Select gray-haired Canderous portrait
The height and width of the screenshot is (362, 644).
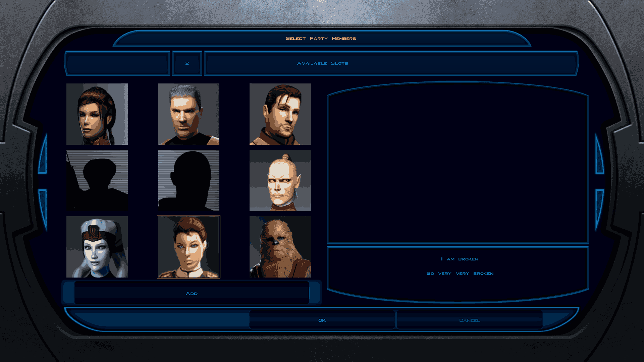189,114
